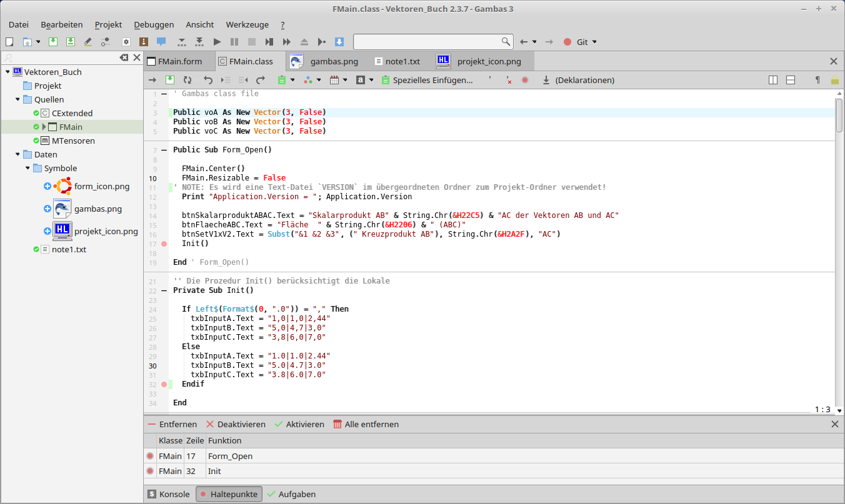The image size is (845, 504).
Task: Toggle the paragraph mark whitespace display
Action: pyautogui.click(x=817, y=80)
